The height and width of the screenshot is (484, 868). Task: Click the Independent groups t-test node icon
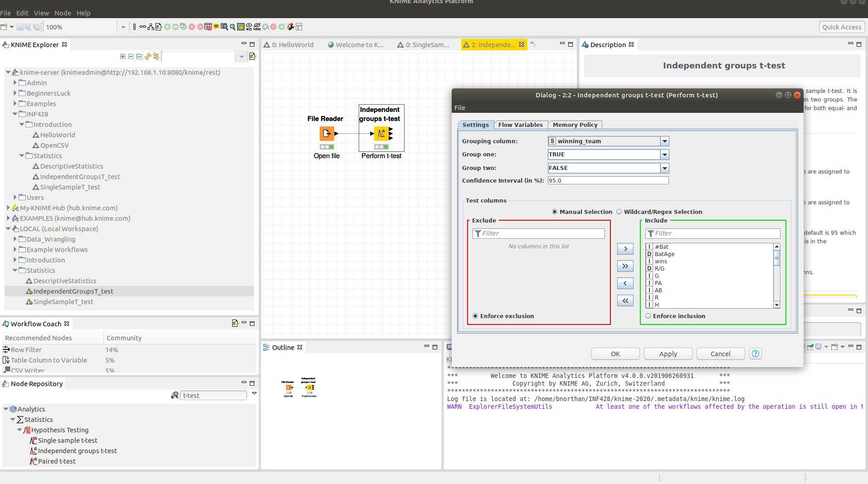pyautogui.click(x=381, y=133)
